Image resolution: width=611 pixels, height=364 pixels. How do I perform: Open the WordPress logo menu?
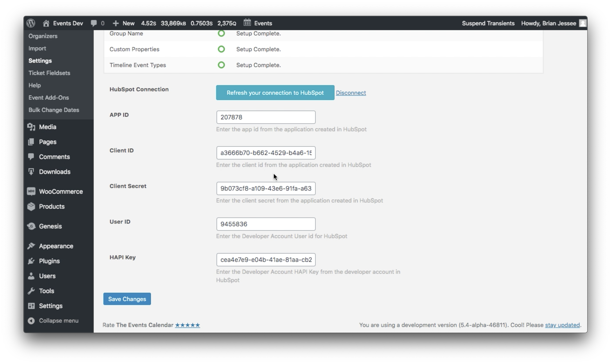[31, 23]
